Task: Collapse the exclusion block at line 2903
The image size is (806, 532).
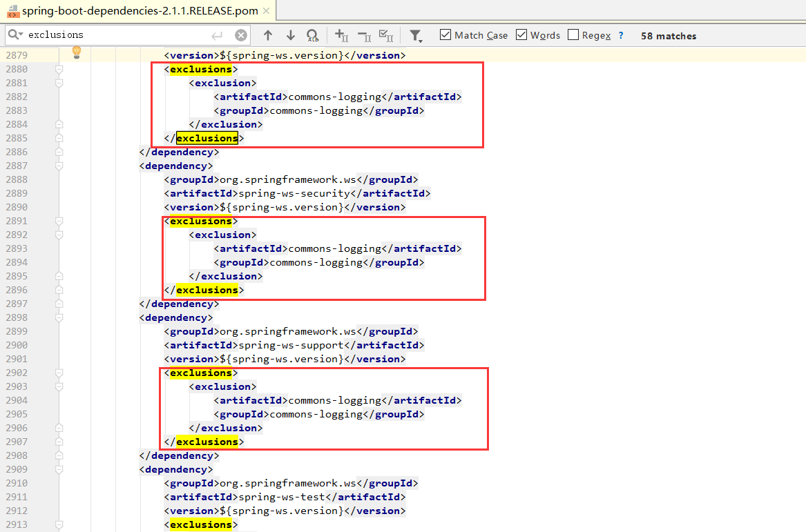Action: [x=59, y=386]
